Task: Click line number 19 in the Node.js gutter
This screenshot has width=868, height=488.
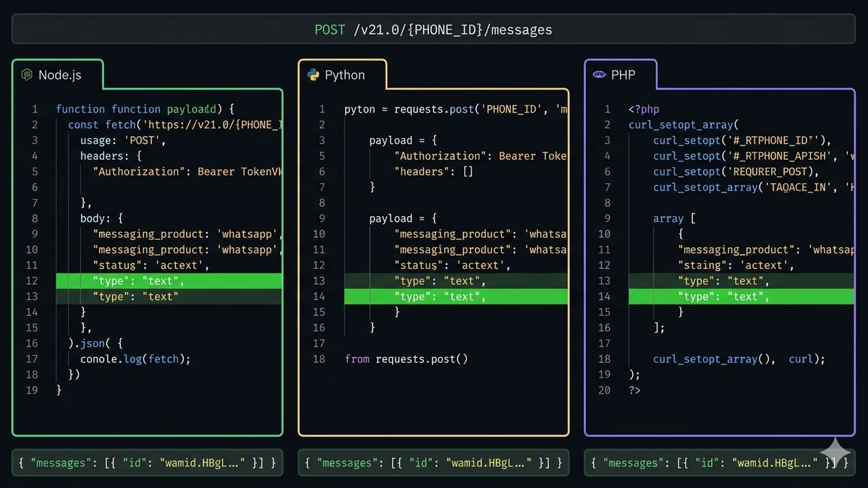Action: coord(31,390)
